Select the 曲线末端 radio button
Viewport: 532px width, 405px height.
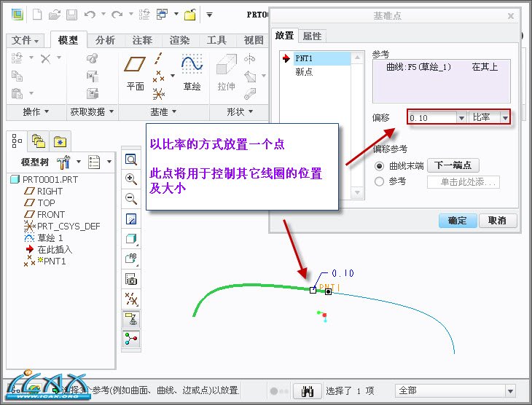(x=379, y=166)
